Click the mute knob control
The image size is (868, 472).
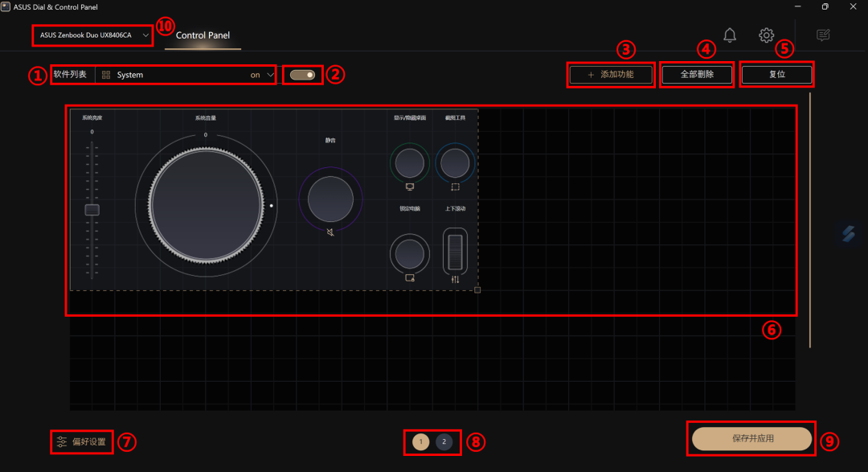(330, 199)
